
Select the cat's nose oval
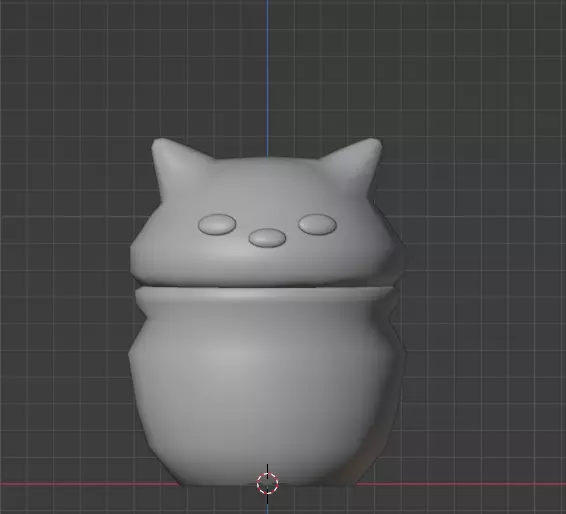267,238
